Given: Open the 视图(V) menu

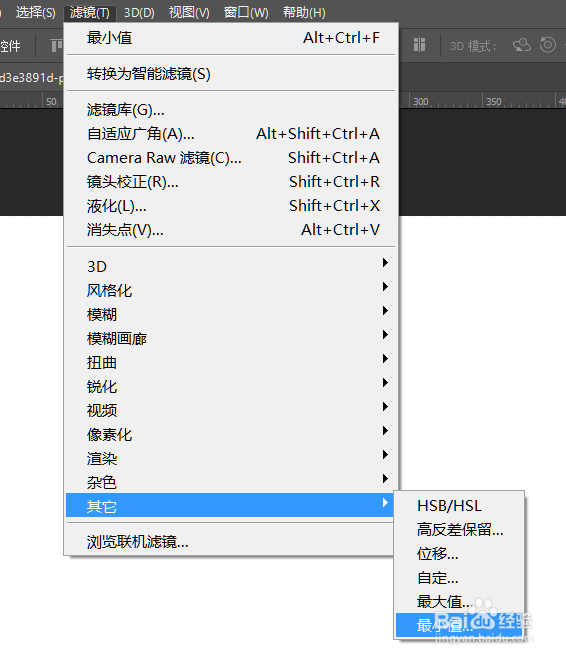Looking at the screenshot, I should (189, 12).
